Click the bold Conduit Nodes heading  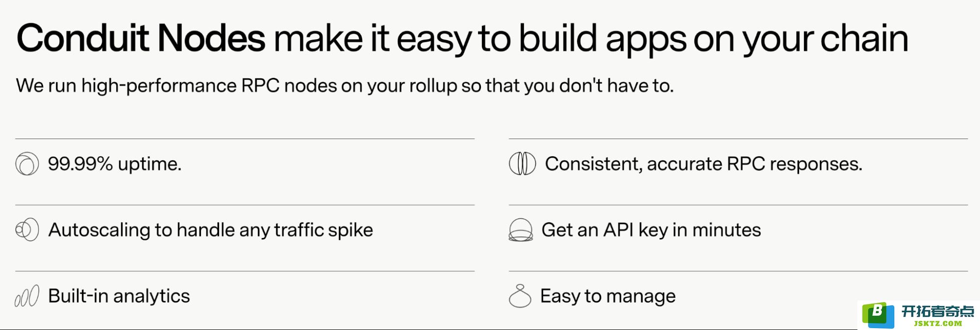click(x=141, y=38)
